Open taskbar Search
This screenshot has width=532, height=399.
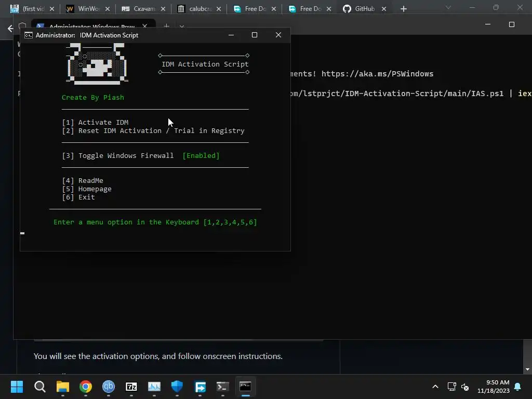pos(39,387)
